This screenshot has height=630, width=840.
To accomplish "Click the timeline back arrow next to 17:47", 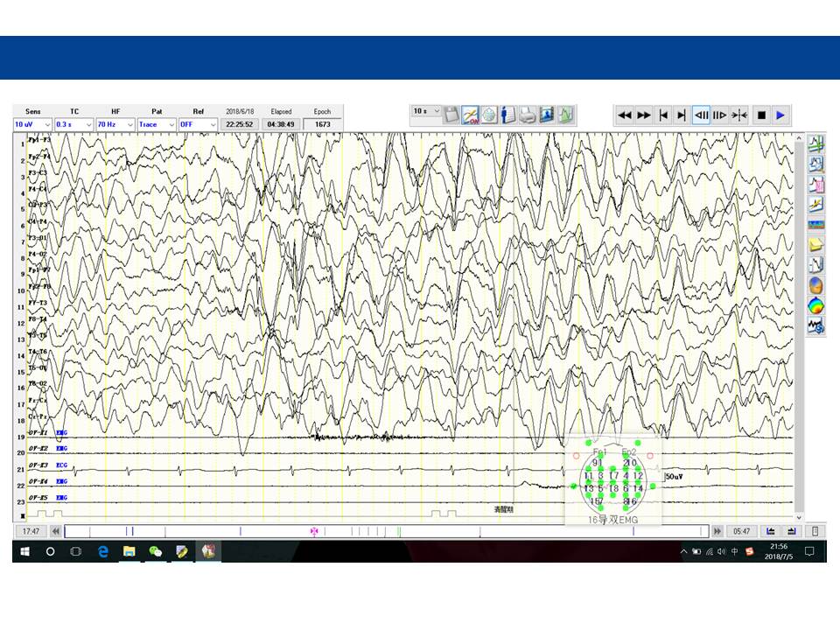I will (56, 531).
